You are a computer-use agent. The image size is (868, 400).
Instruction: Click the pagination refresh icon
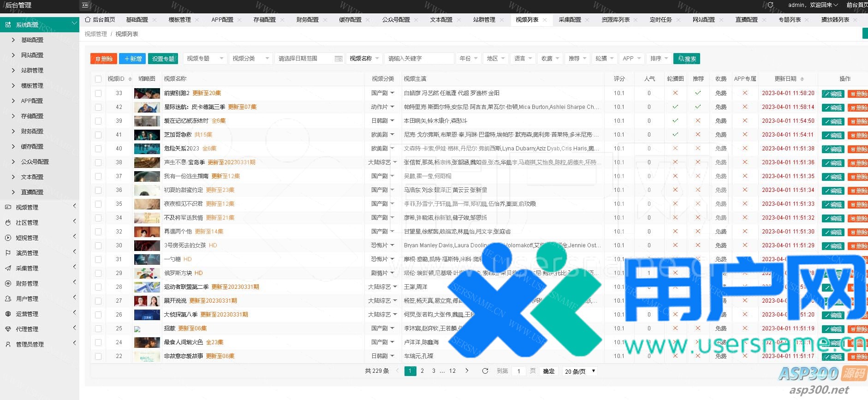pos(485,371)
